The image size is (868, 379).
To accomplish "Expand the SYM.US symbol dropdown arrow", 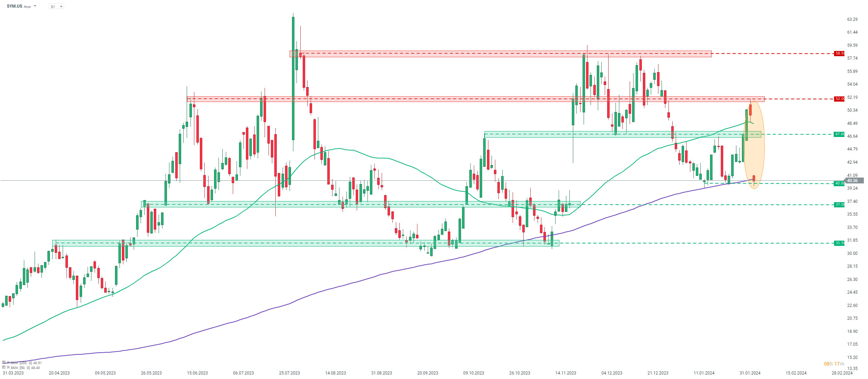I will click(35, 6).
